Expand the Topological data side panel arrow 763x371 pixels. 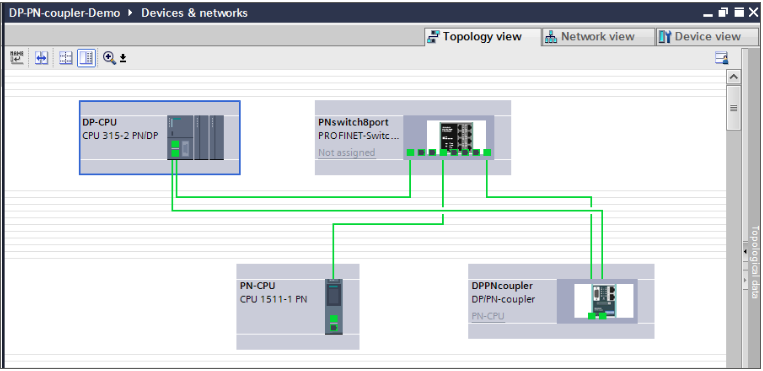point(745,251)
